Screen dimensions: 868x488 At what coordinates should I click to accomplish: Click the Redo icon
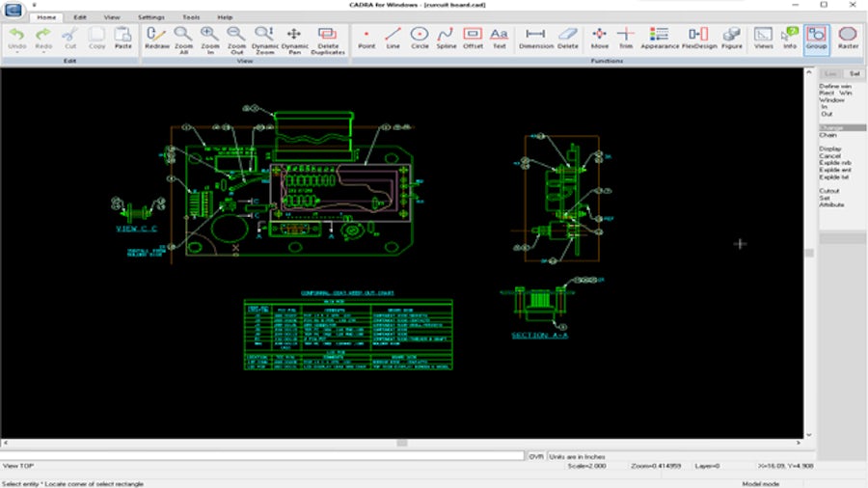click(x=43, y=36)
